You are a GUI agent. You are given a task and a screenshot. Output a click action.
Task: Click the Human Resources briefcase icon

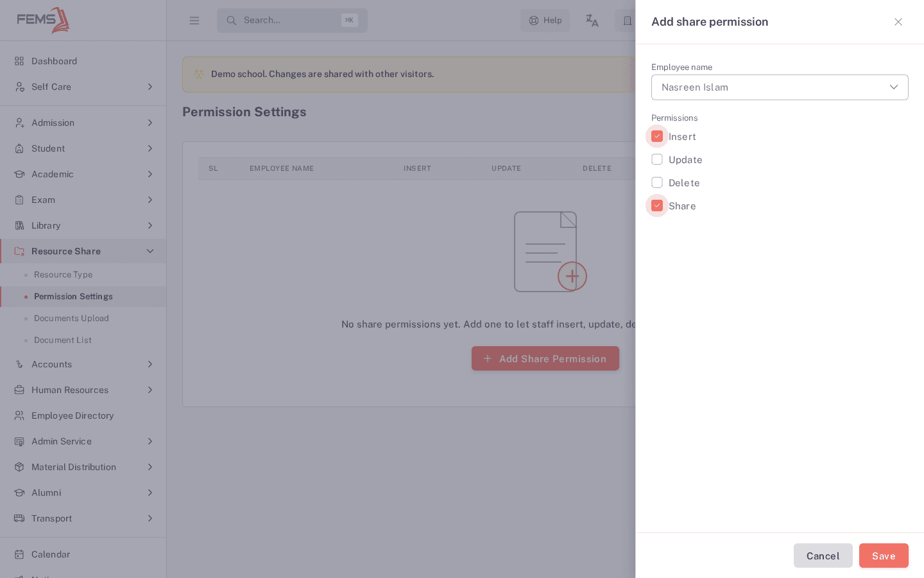(19, 390)
